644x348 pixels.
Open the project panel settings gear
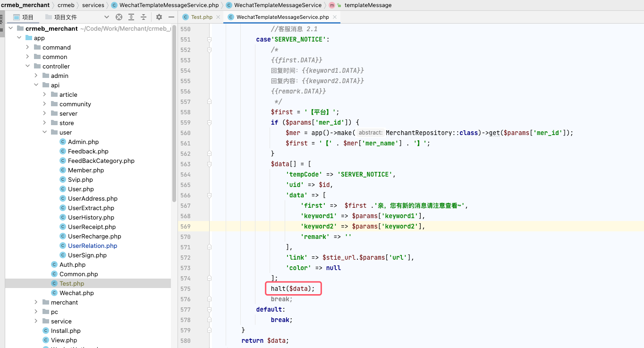click(x=159, y=17)
